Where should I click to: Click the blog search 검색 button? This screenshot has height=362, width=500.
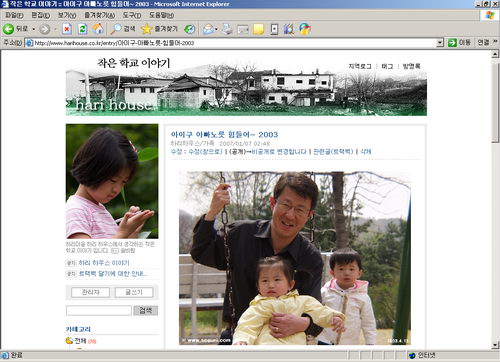click(x=146, y=311)
